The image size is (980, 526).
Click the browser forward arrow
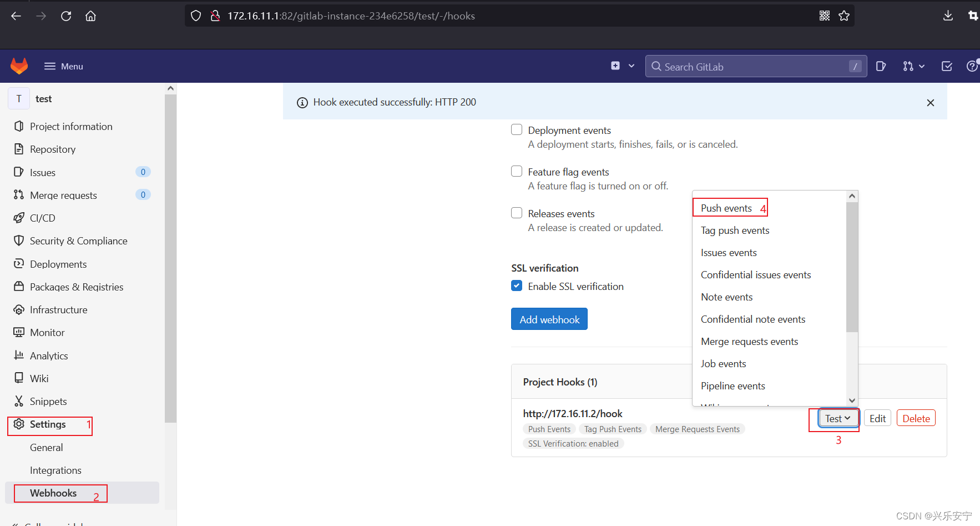[41, 16]
